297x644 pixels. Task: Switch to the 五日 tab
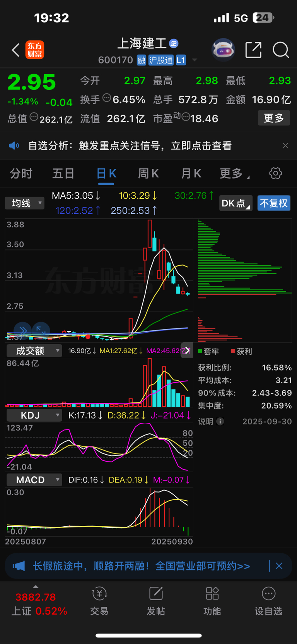(x=63, y=173)
